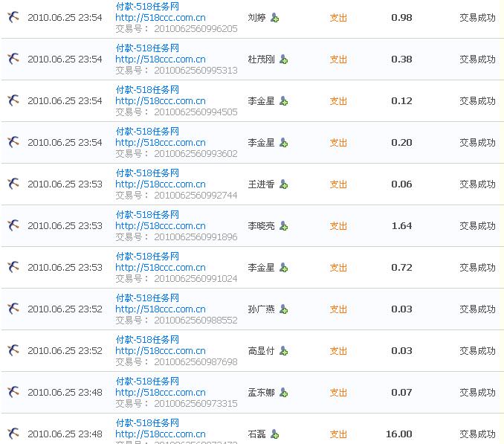Click the add-contact icon next to 刘婷
Viewport: 504px width, 444px height.
(275, 18)
